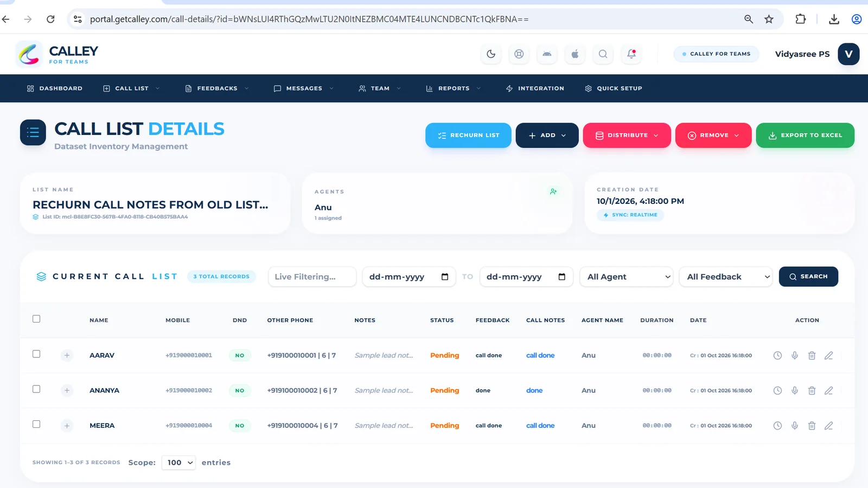The image size is (868, 488).
Task: Click the microphone recording icon for AARAV
Action: click(795, 356)
